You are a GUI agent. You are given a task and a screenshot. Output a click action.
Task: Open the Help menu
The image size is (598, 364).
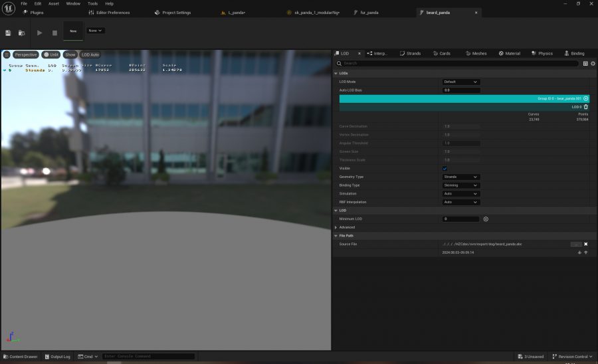click(110, 3)
